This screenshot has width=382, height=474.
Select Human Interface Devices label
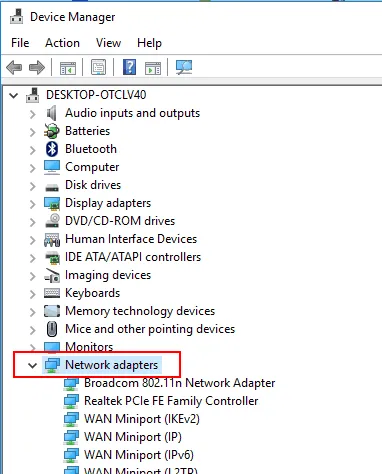point(131,239)
